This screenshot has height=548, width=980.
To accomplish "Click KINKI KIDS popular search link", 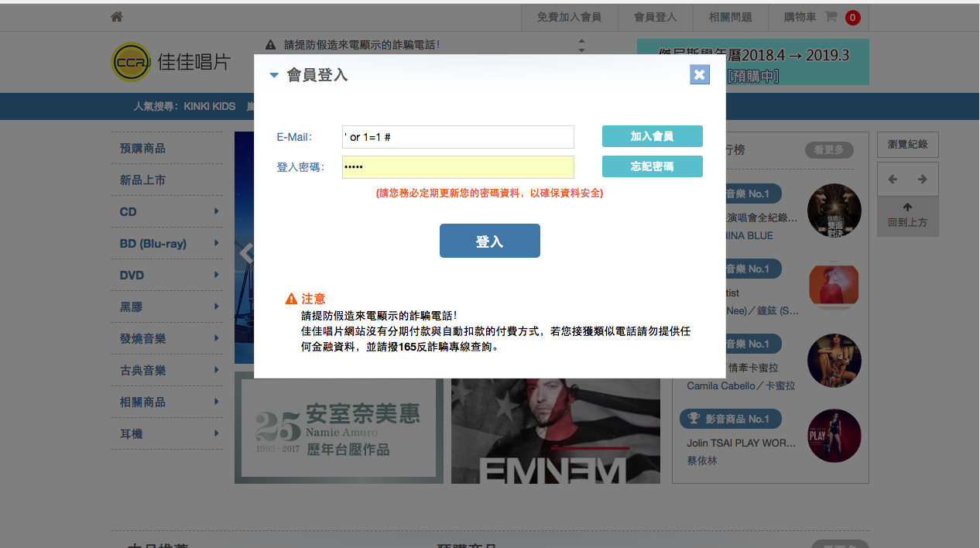I will click(209, 106).
